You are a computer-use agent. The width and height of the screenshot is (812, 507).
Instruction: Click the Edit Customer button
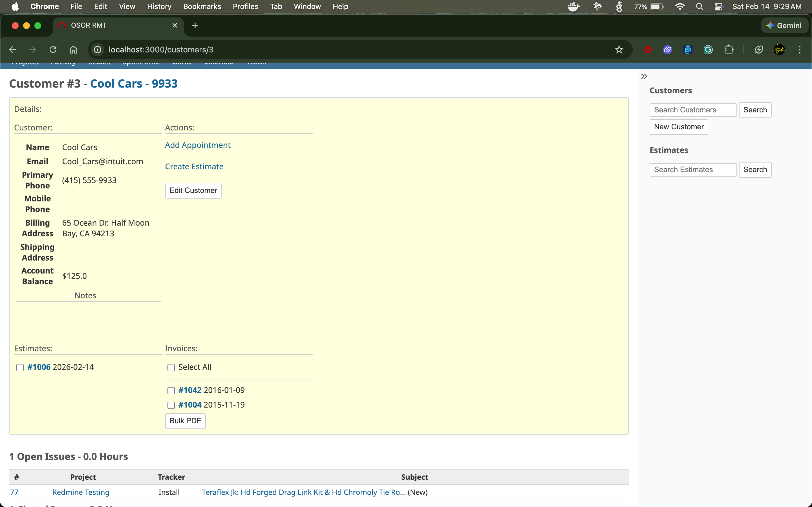(193, 190)
